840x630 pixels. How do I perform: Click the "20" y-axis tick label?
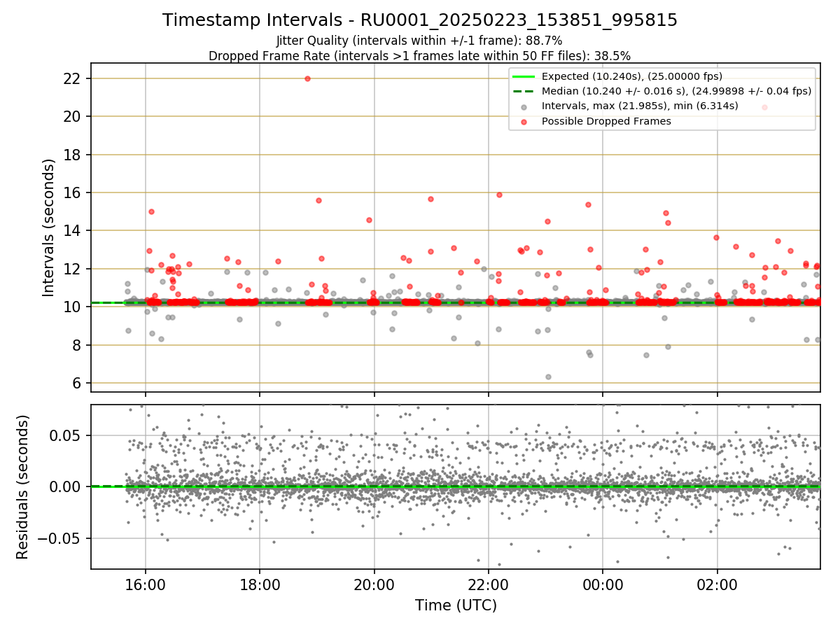click(x=73, y=116)
